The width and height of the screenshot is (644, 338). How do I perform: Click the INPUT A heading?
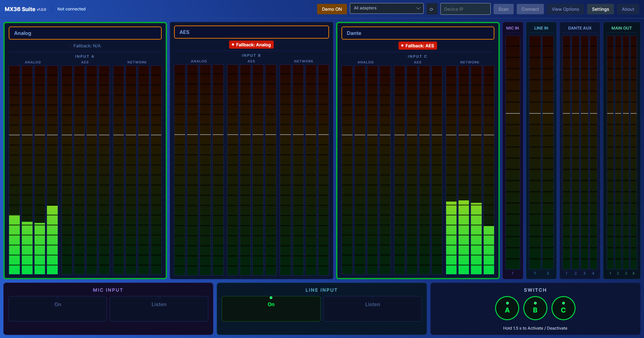point(85,56)
